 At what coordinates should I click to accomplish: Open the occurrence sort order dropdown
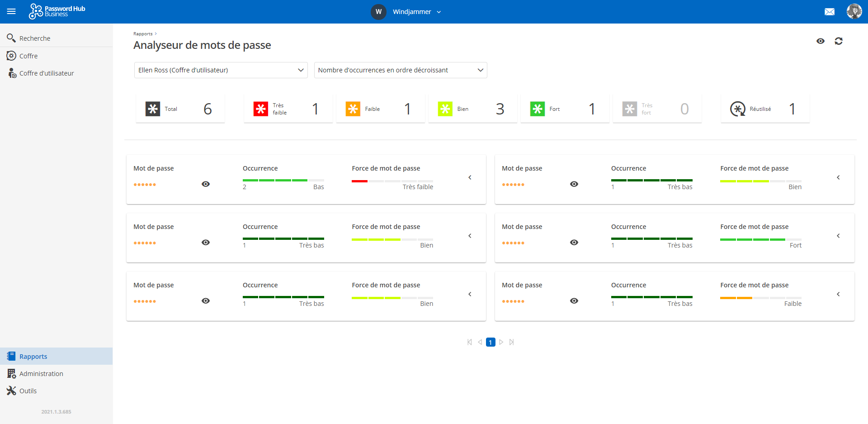coord(400,70)
